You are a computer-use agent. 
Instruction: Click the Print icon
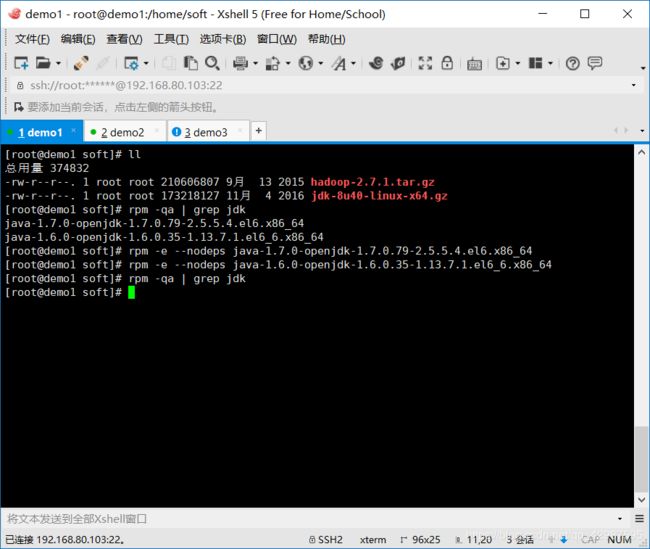pos(240,63)
